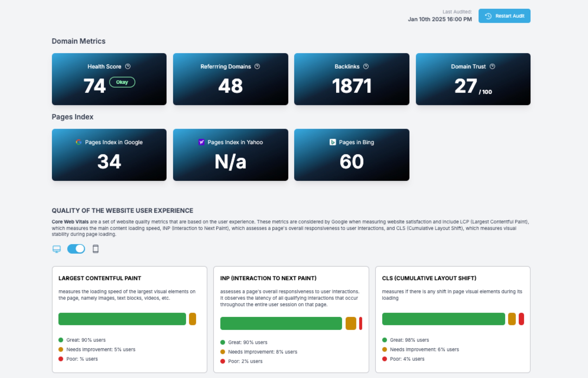Click the CLS (Cumulative Layout Shift) title

(429, 278)
